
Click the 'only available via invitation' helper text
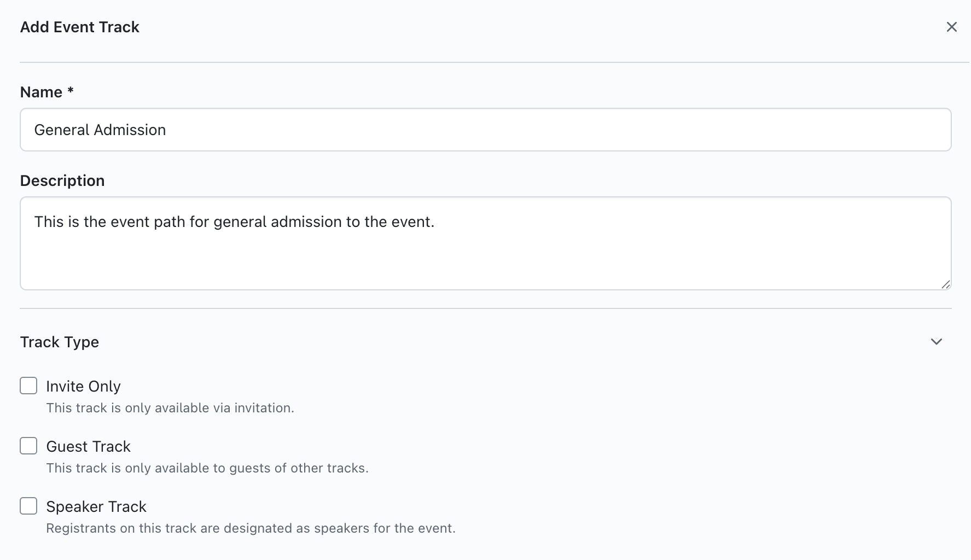pyautogui.click(x=170, y=408)
